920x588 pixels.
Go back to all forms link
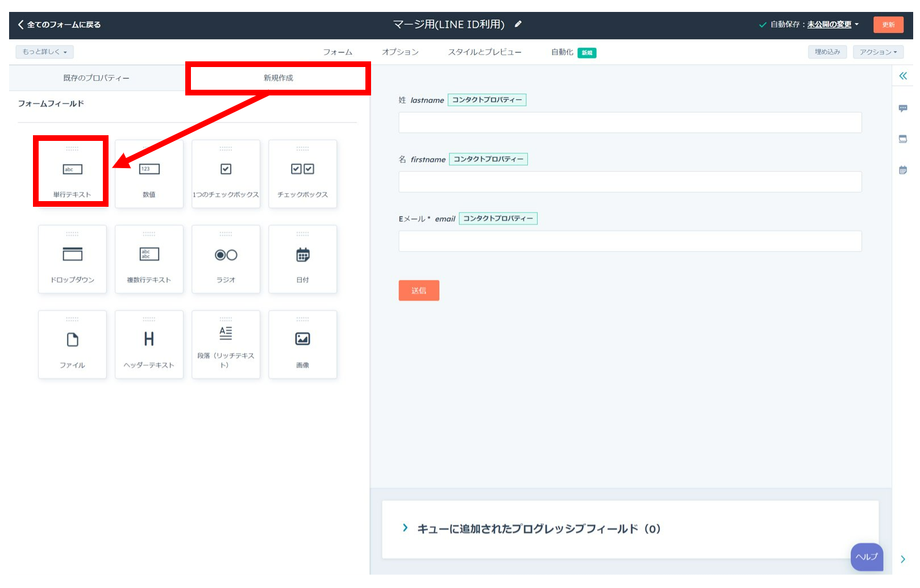[x=59, y=25]
